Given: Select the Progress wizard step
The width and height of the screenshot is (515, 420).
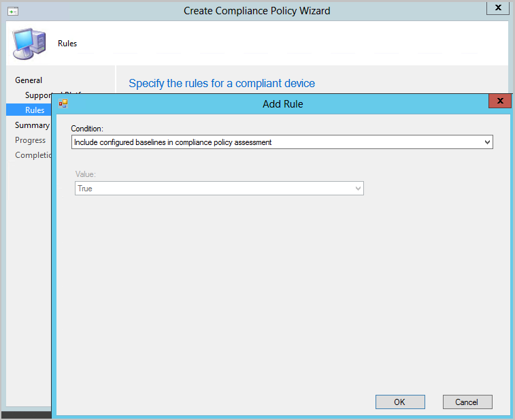Looking at the screenshot, I should [x=30, y=140].
